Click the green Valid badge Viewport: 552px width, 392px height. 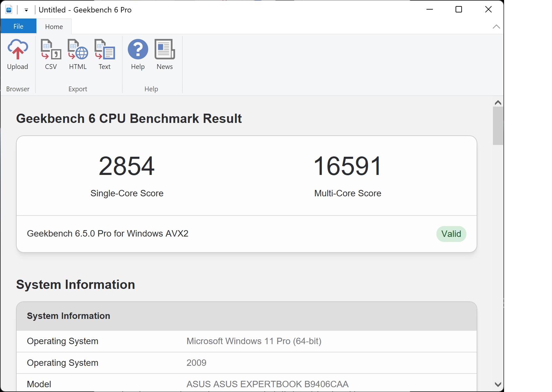(x=451, y=234)
